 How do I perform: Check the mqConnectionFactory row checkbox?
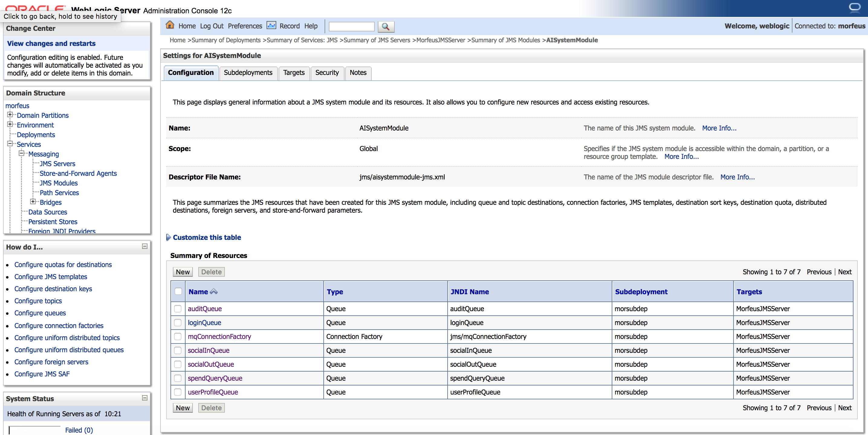click(x=178, y=336)
